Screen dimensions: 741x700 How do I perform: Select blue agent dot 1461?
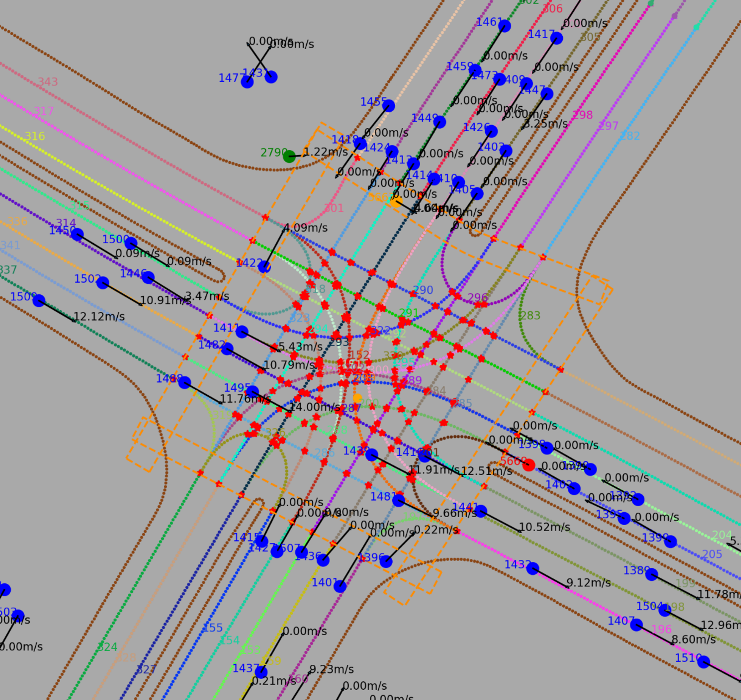[505, 26]
